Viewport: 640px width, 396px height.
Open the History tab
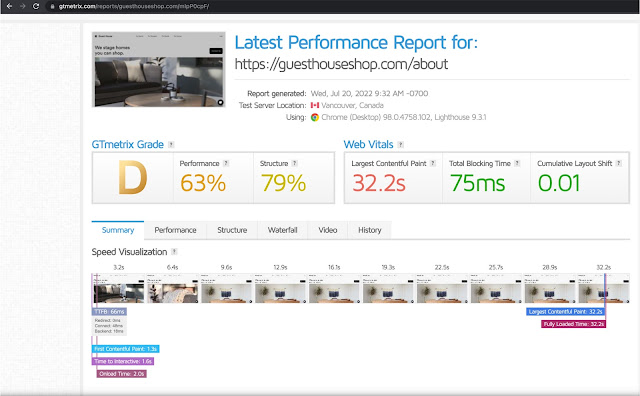[x=369, y=230]
